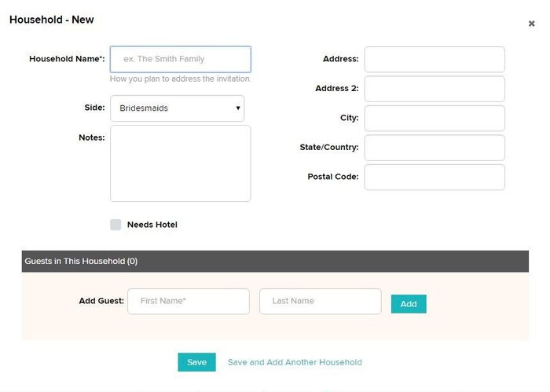This screenshot has height=392, width=550.
Task: Click the teal Add guest button
Action: [x=409, y=304]
